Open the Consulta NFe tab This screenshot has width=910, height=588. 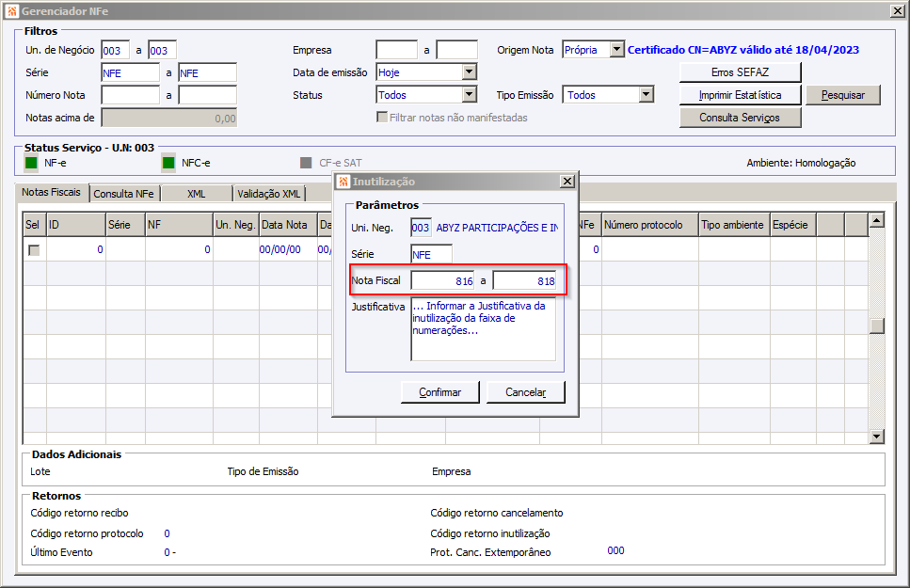tap(123, 194)
